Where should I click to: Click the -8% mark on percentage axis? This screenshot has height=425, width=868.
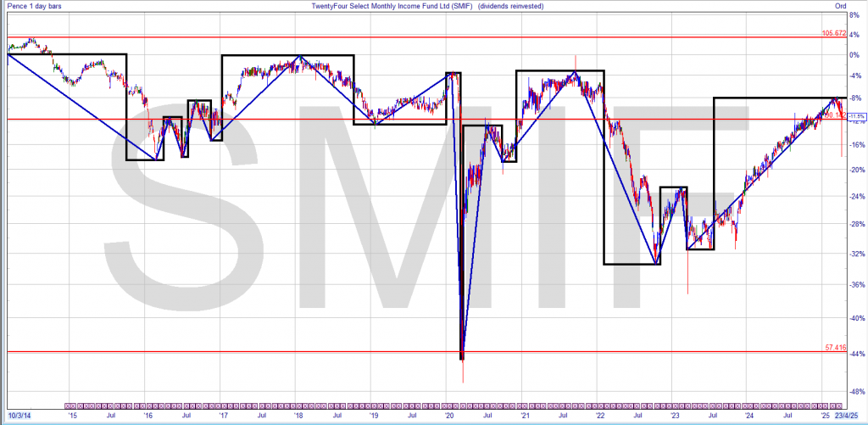tap(854, 98)
